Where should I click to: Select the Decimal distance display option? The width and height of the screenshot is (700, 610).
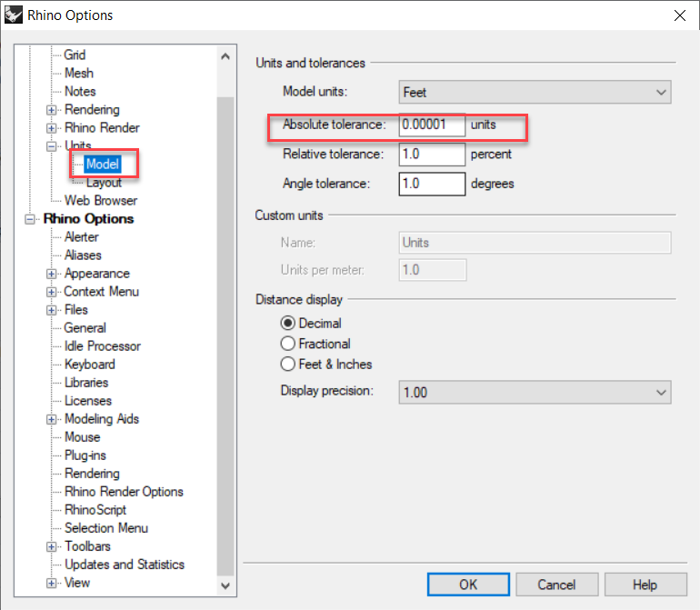pos(288,323)
